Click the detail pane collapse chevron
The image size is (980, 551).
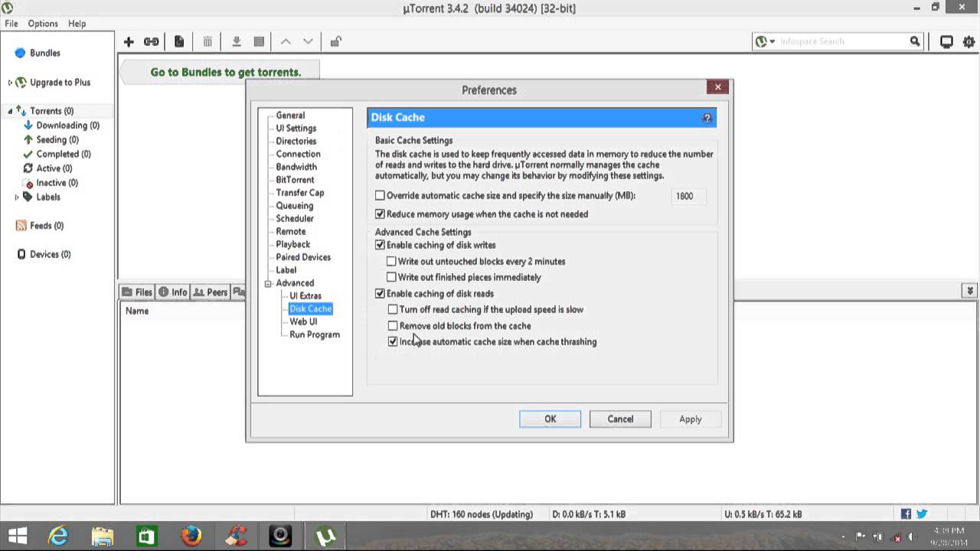[970, 291]
